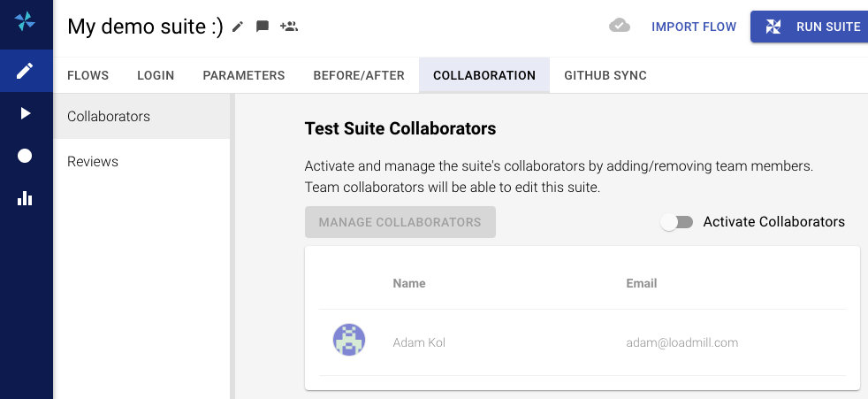
Task: Open the Parameters tab
Action: click(244, 75)
